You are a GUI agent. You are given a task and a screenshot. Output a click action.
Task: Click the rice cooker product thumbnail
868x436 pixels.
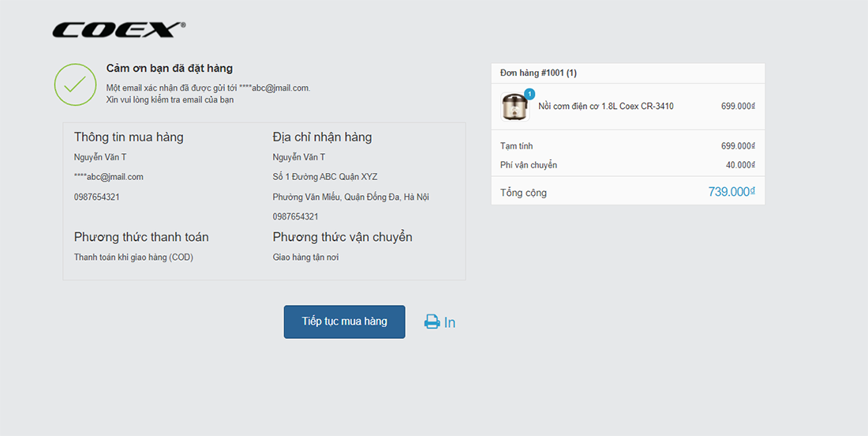pyautogui.click(x=514, y=107)
